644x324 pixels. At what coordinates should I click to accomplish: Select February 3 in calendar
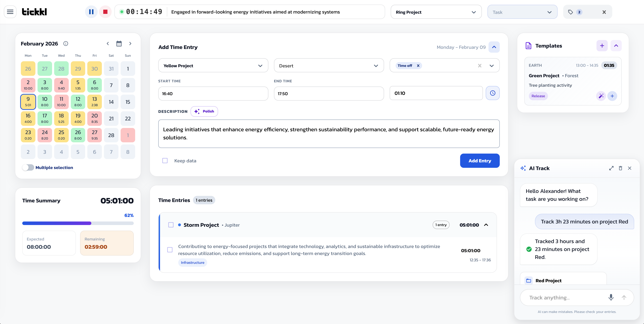point(45,85)
